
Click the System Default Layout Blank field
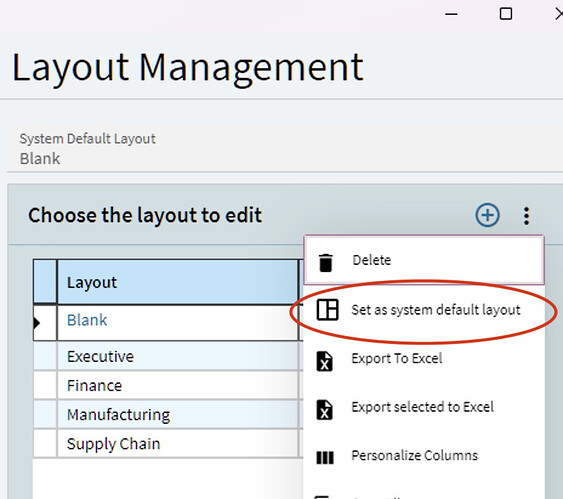pyautogui.click(x=285, y=149)
